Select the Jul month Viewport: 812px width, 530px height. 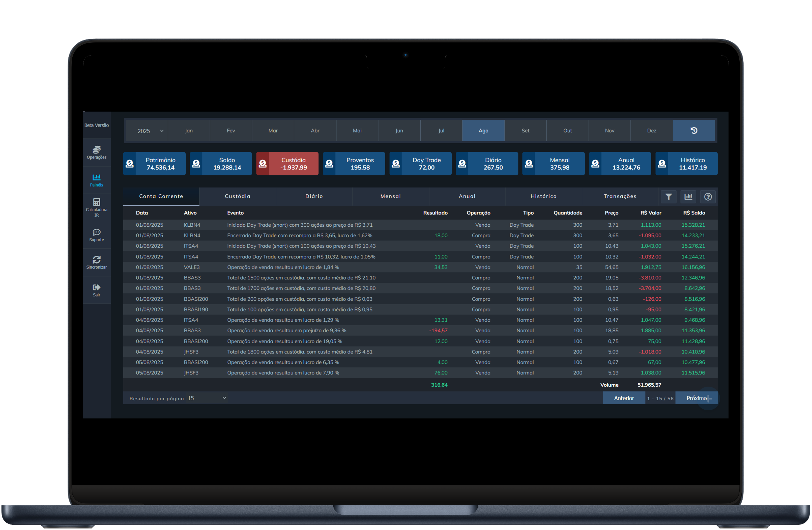click(x=441, y=130)
